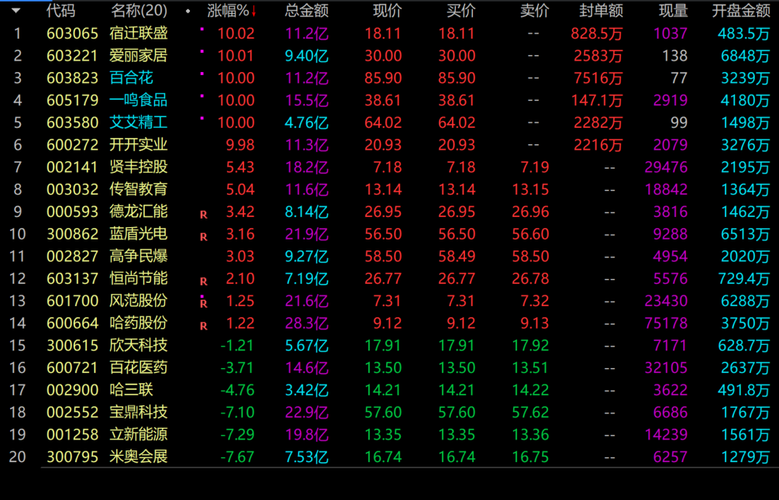779x500 pixels.
Task: Click the 名称(20) column header
Action: pos(139,10)
